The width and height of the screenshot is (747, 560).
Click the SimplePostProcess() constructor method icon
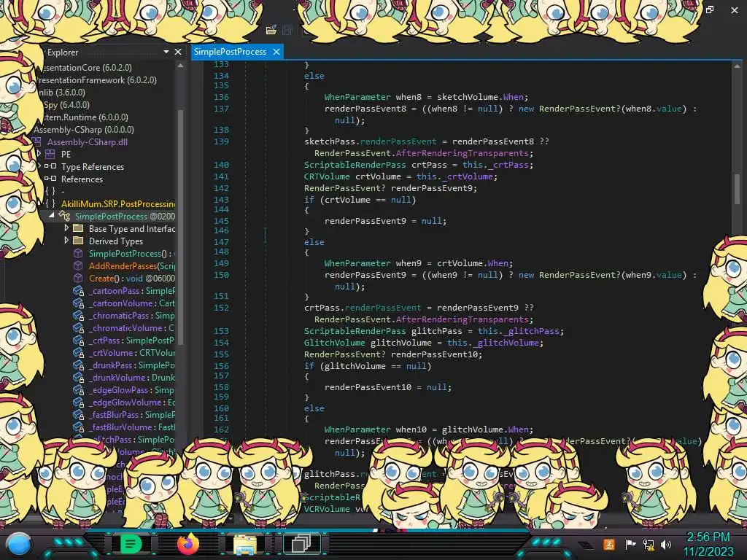pos(78,253)
